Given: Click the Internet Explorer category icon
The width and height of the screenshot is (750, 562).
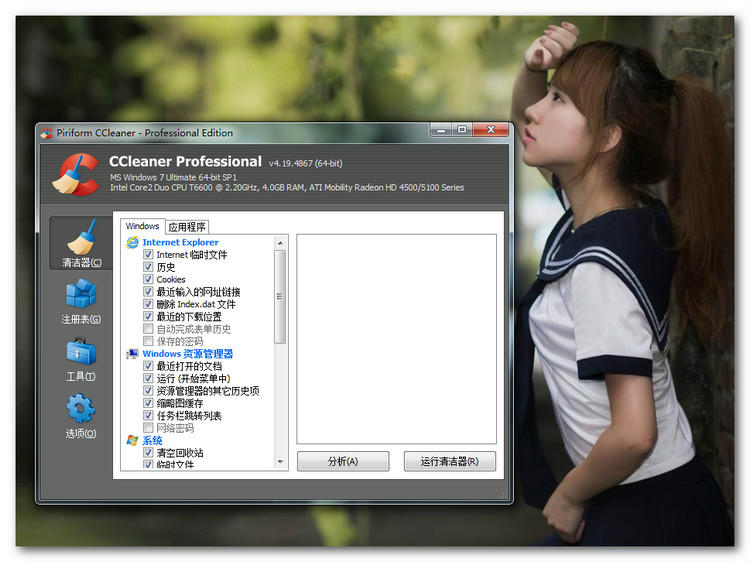Looking at the screenshot, I should pyautogui.click(x=132, y=242).
